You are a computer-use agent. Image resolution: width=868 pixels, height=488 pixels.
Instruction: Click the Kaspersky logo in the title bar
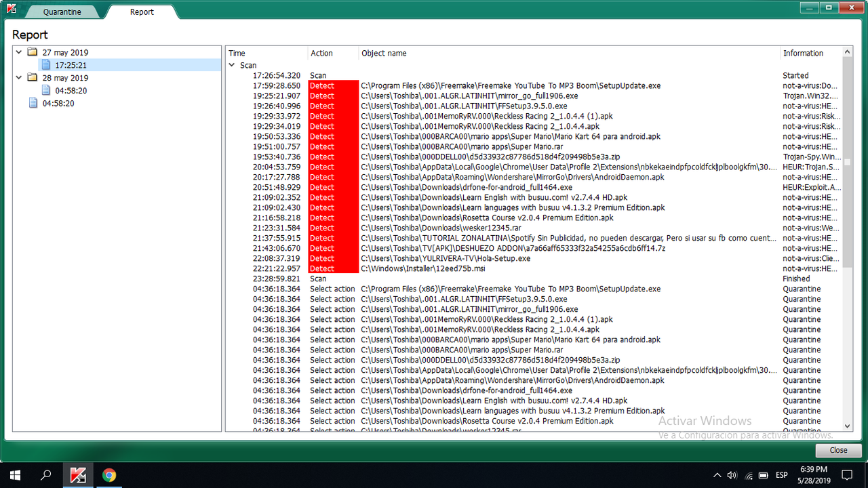11,9
